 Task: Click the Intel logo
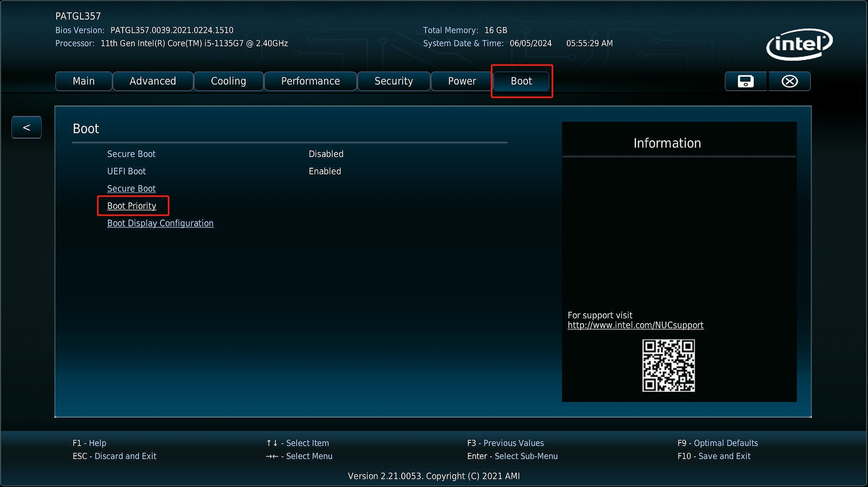(799, 44)
